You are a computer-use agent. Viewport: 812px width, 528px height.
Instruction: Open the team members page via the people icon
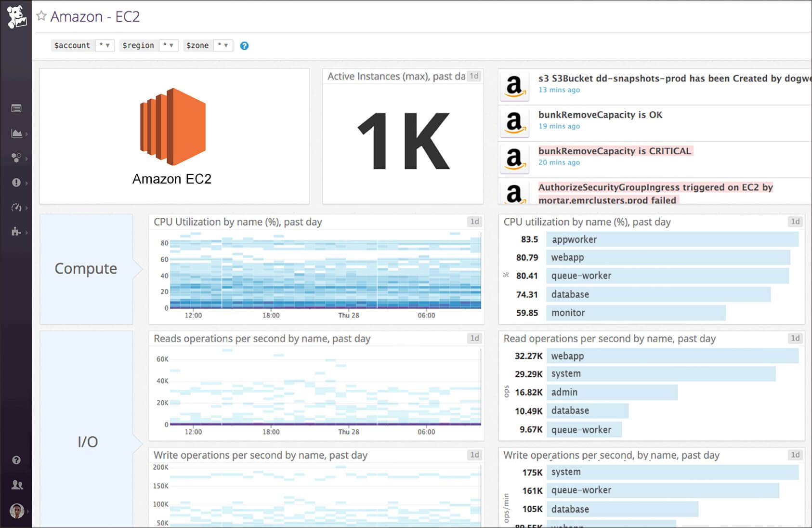point(16,485)
